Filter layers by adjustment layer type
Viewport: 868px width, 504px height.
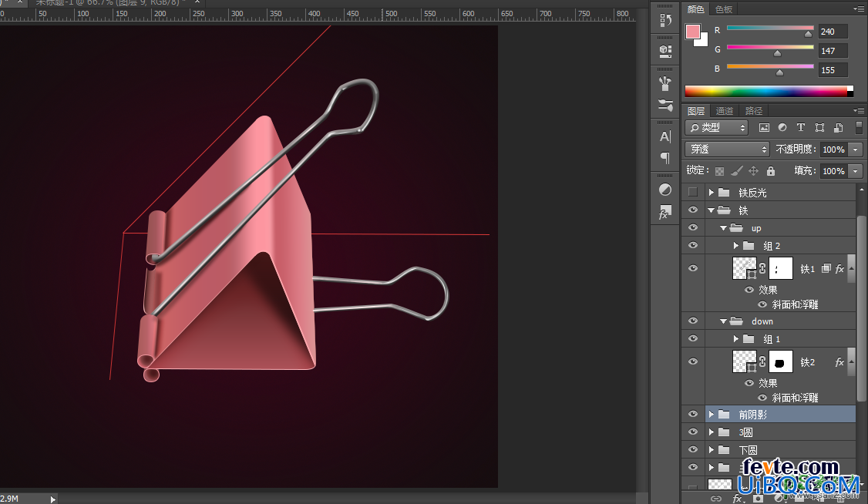point(782,128)
